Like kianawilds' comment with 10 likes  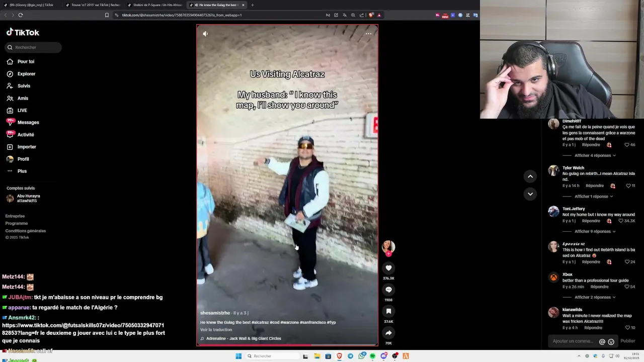click(x=627, y=328)
